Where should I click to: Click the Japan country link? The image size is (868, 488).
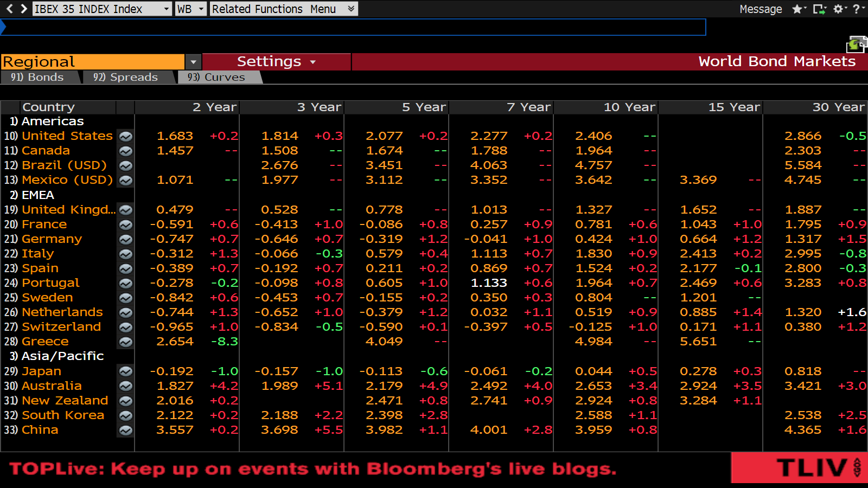41,371
